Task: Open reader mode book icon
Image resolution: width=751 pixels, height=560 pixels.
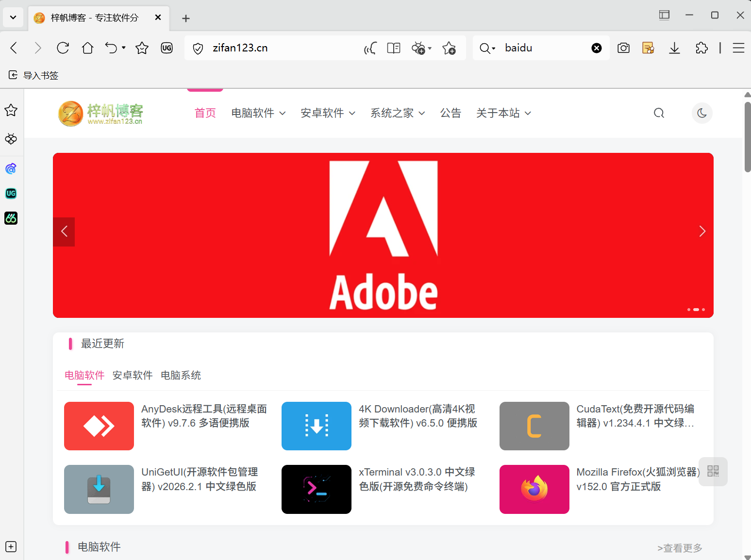Action: coord(394,48)
